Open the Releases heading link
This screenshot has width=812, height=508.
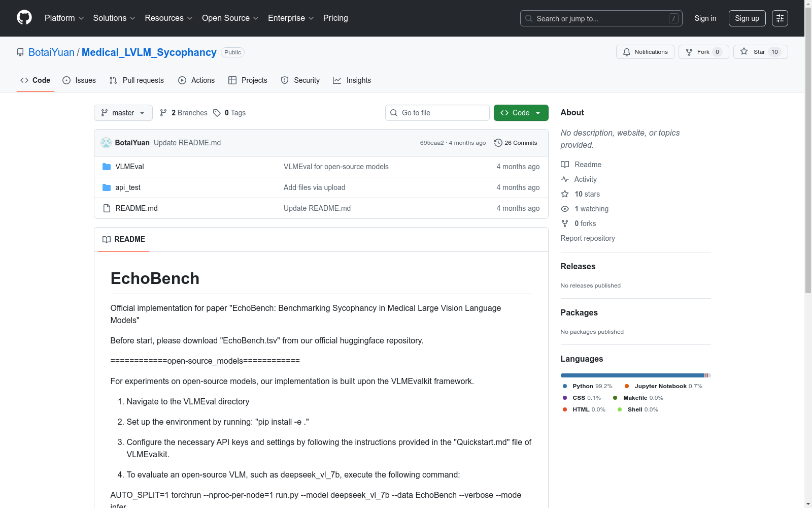click(578, 266)
